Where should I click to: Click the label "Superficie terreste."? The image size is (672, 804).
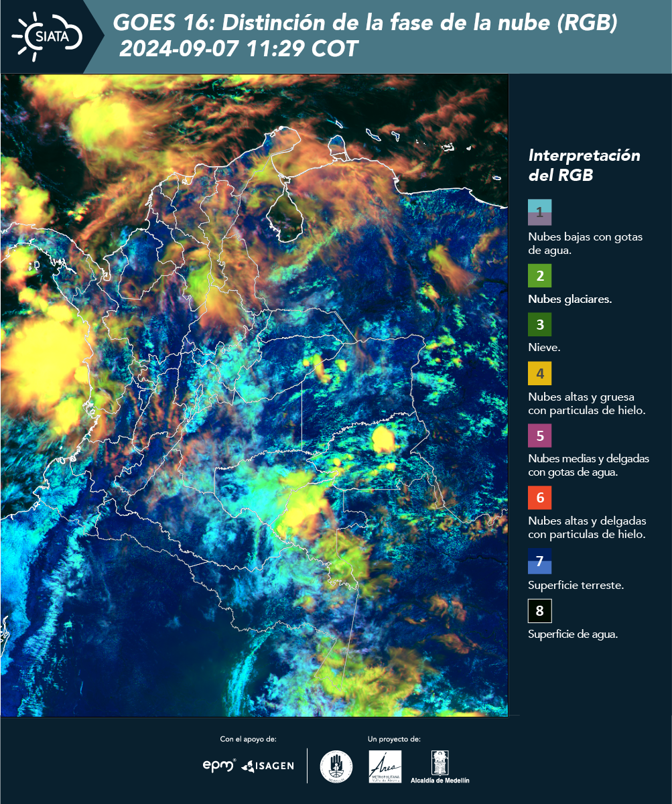click(x=576, y=586)
